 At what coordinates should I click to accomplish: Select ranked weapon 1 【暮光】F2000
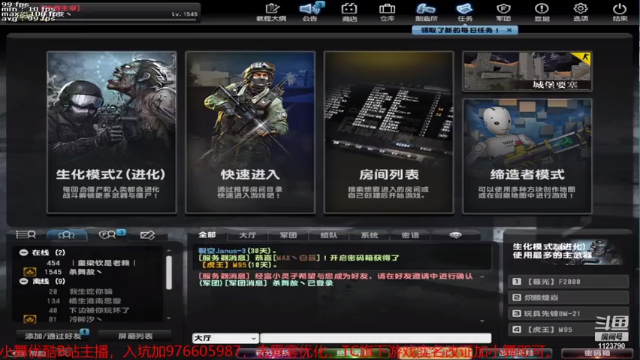568,282
